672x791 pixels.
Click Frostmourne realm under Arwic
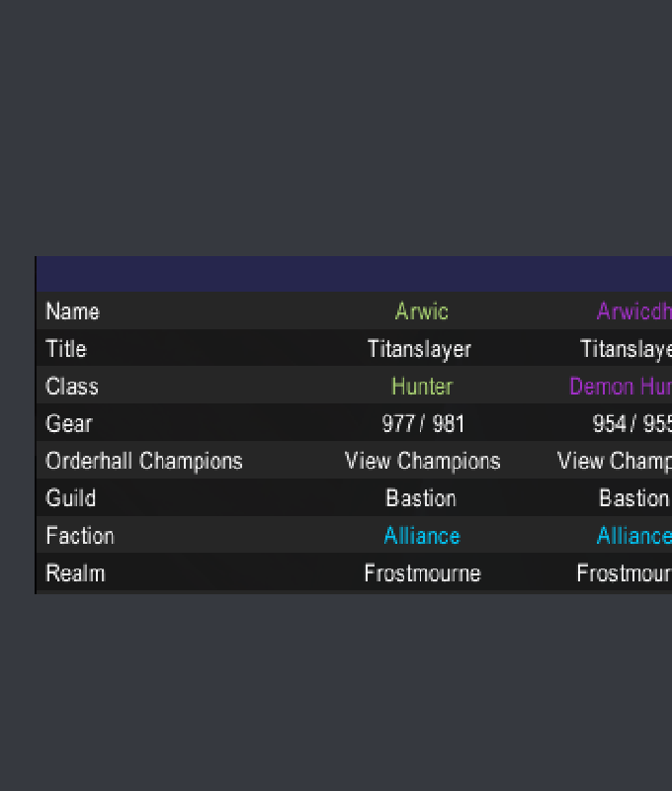click(422, 573)
